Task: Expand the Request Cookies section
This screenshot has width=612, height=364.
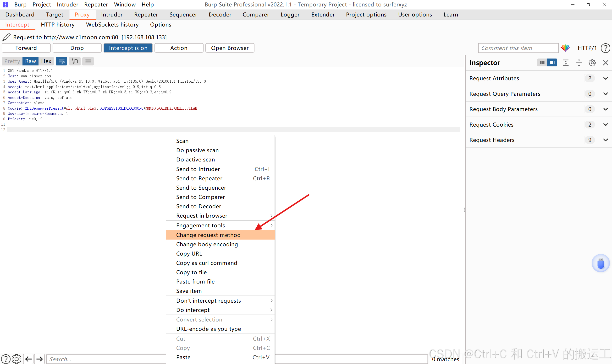Action: (x=605, y=125)
